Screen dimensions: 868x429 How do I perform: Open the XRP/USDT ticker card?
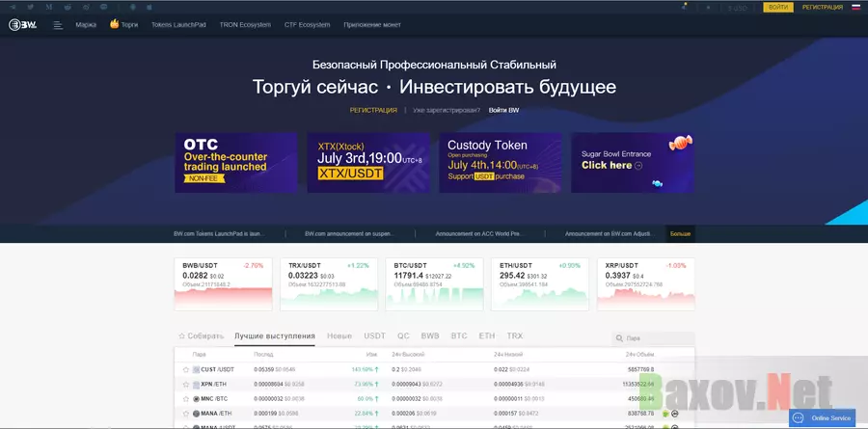(x=646, y=284)
